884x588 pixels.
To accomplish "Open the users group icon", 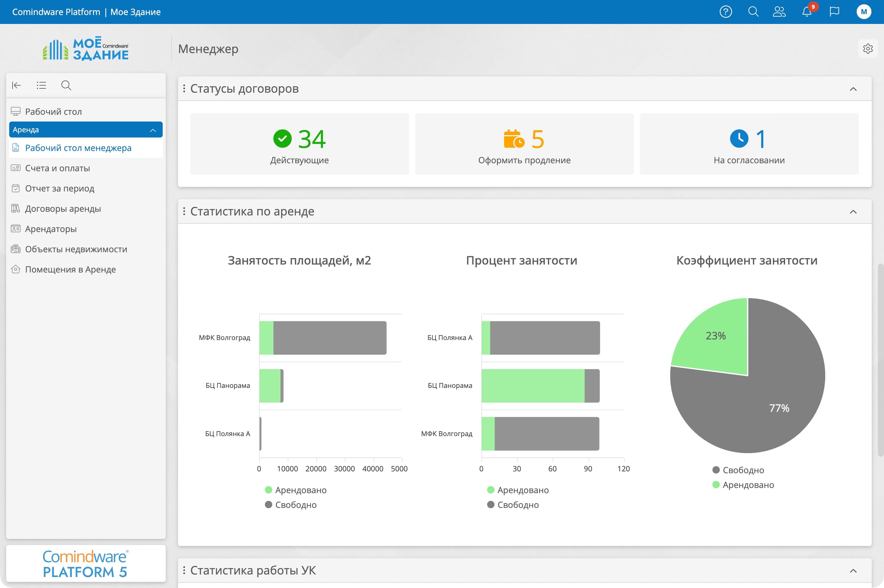I will 779,12.
